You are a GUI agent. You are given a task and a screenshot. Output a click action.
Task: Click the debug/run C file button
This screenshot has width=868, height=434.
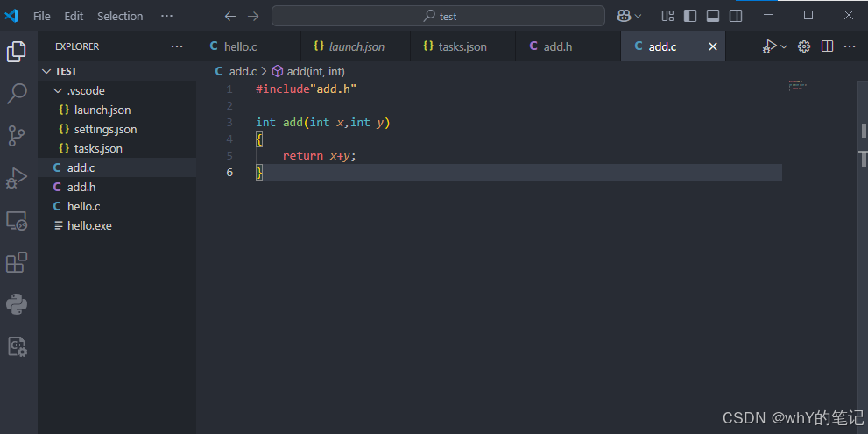(x=770, y=46)
